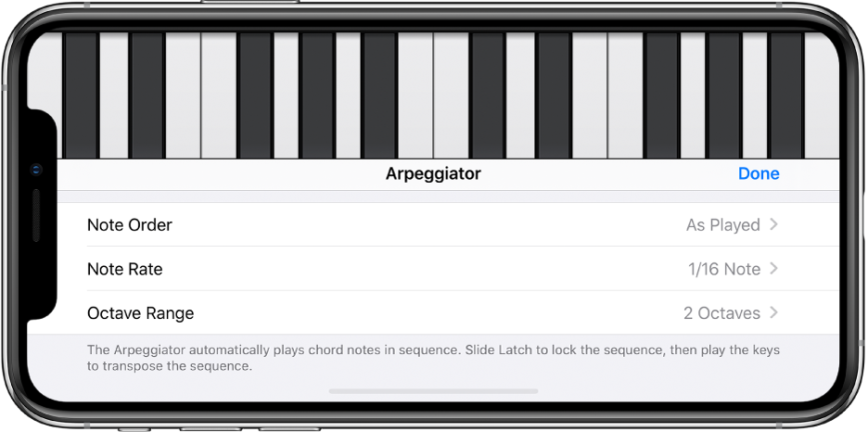Open the Note Order setting

coord(130,225)
